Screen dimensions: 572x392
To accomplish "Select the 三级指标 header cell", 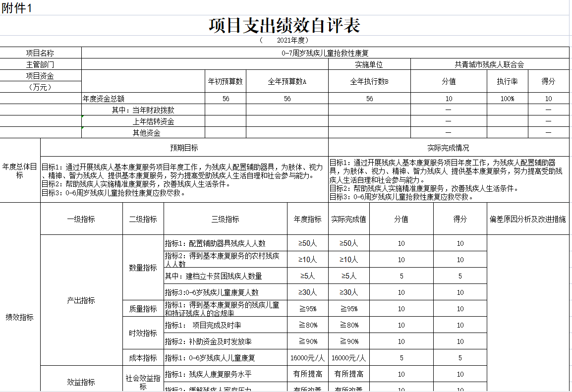I will [225, 219].
